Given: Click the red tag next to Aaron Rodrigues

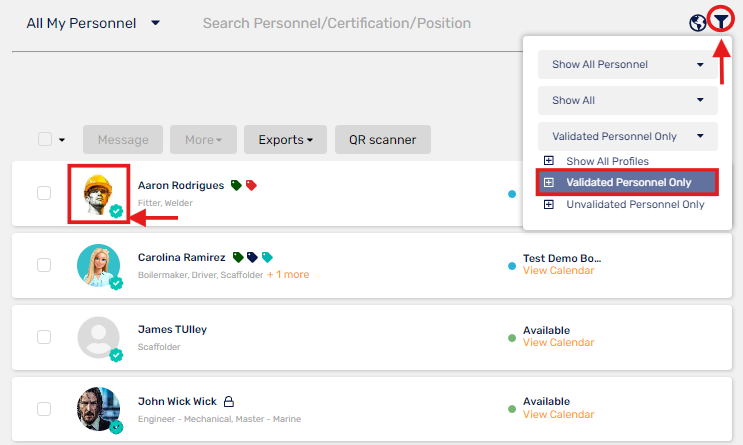Looking at the screenshot, I should pyautogui.click(x=251, y=185).
